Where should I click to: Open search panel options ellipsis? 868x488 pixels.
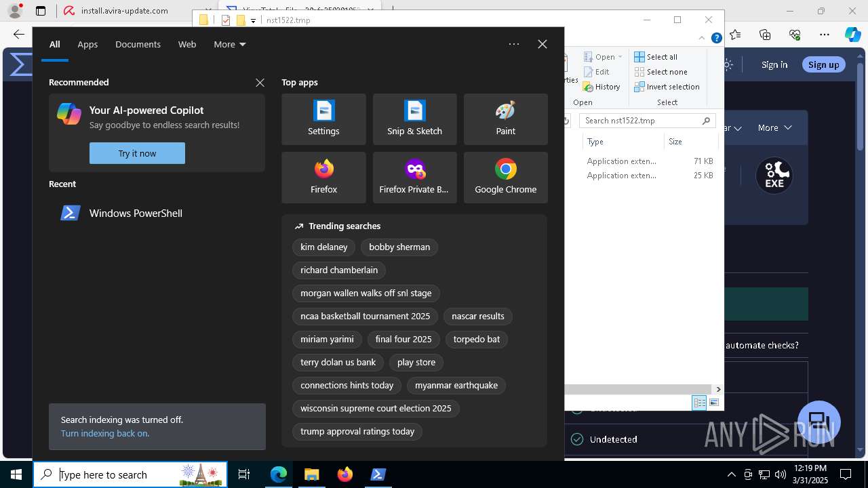click(x=514, y=44)
